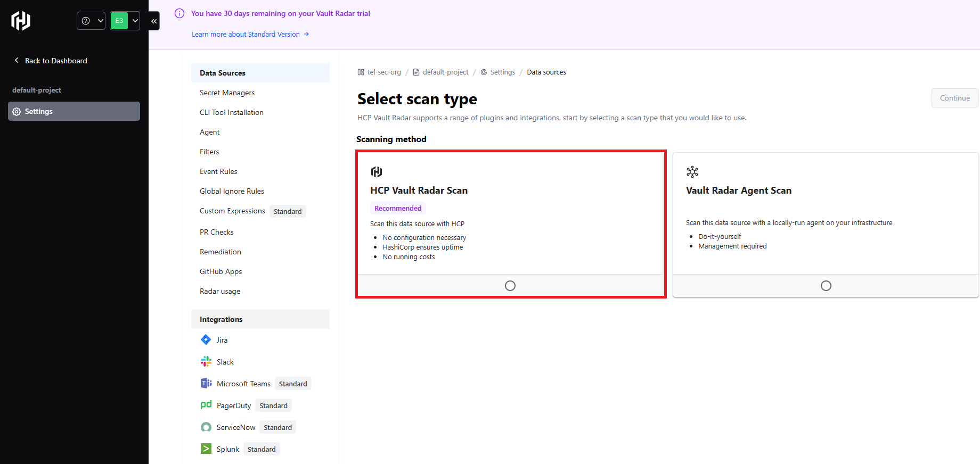Click the Standard badge next to Custom Expressions
Screen dimensions: 980x464
288,211
